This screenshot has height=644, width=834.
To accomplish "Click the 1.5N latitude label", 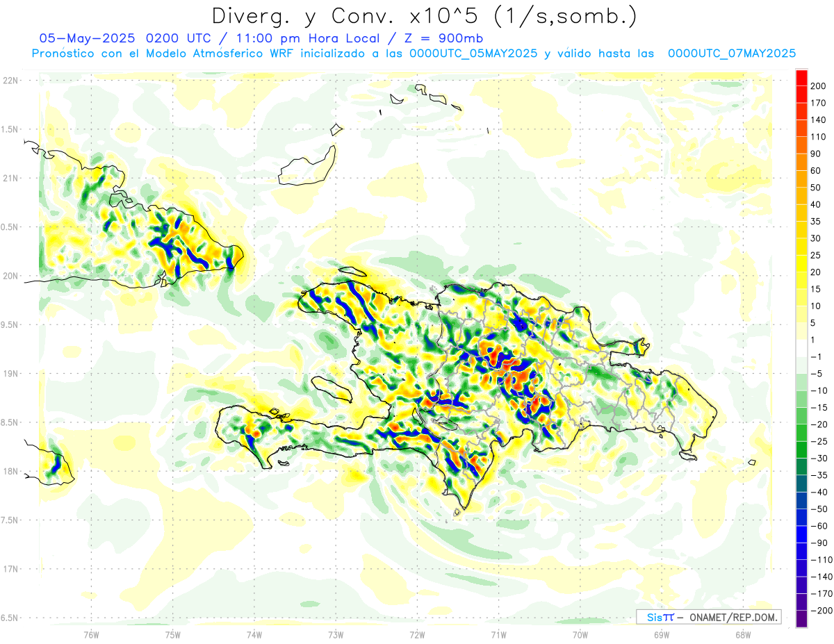I will pyautogui.click(x=10, y=129).
